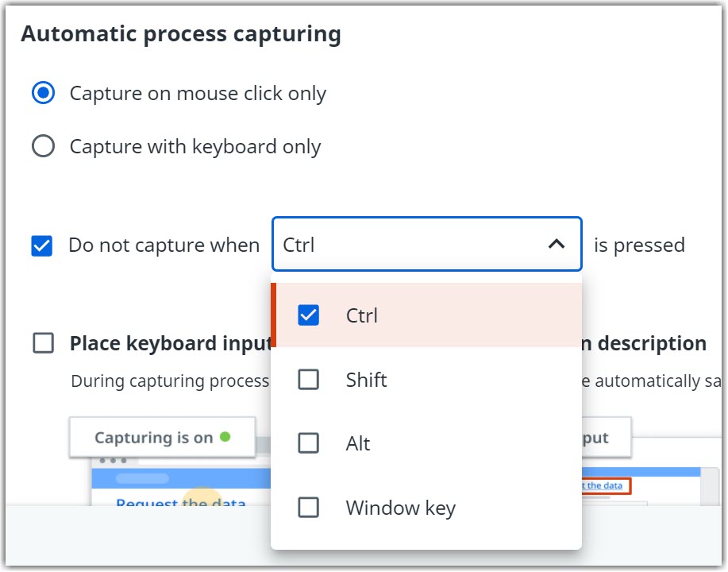The height and width of the screenshot is (572, 728).
Task: Click the Capturing is on indicator label
Action: point(154,437)
